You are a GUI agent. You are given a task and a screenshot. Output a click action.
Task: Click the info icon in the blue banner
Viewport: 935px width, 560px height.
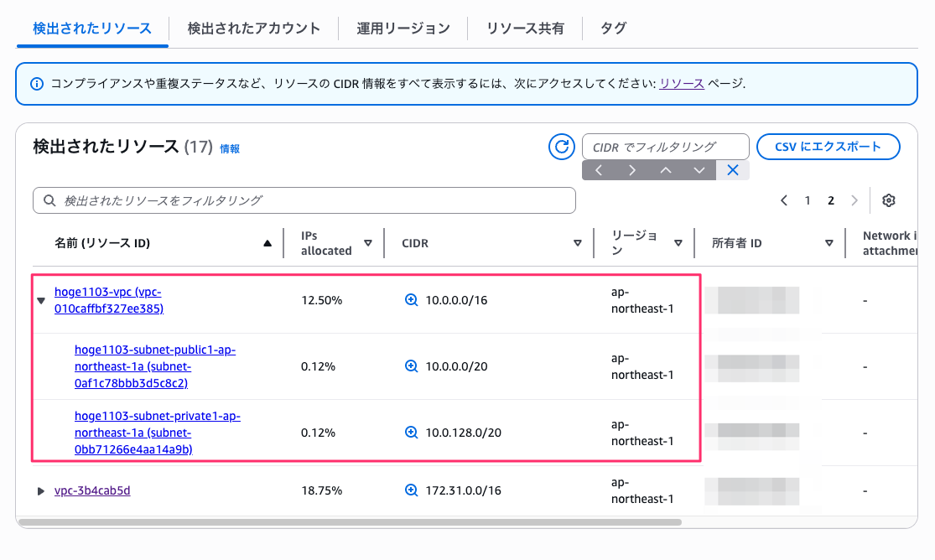pos(36,84)
